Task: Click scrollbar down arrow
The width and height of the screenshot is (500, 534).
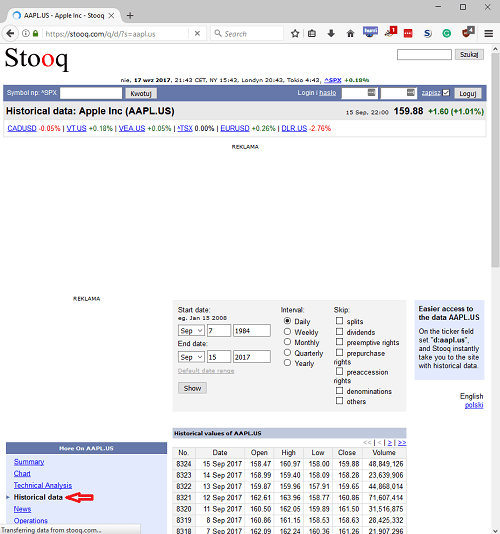Action: (x=495, y=530)
